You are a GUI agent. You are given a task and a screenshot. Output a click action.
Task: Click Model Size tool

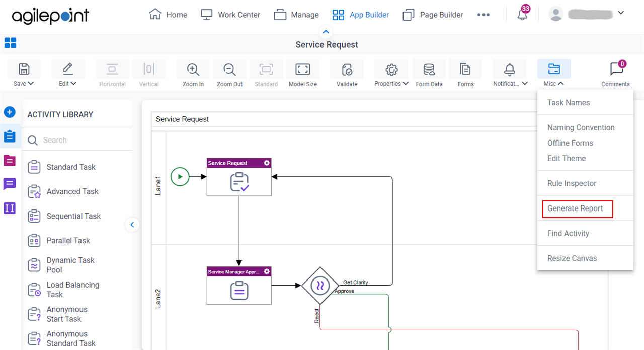coord(303,74)
